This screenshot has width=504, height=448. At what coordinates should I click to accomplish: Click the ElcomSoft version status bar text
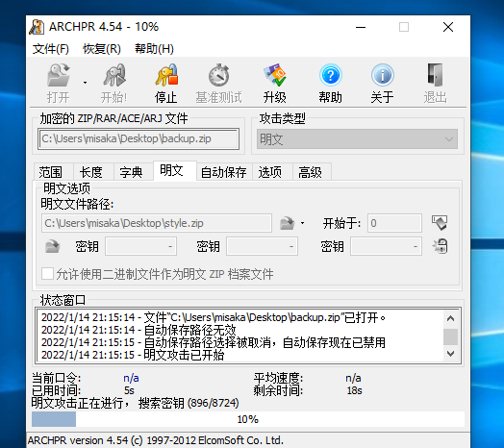pos(156,440)
